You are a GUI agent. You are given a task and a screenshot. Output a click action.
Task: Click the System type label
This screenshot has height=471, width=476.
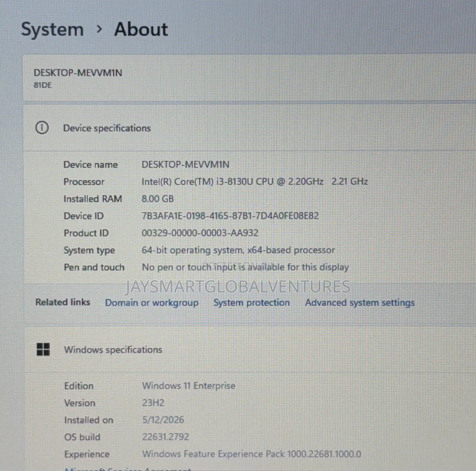point(89,251)
